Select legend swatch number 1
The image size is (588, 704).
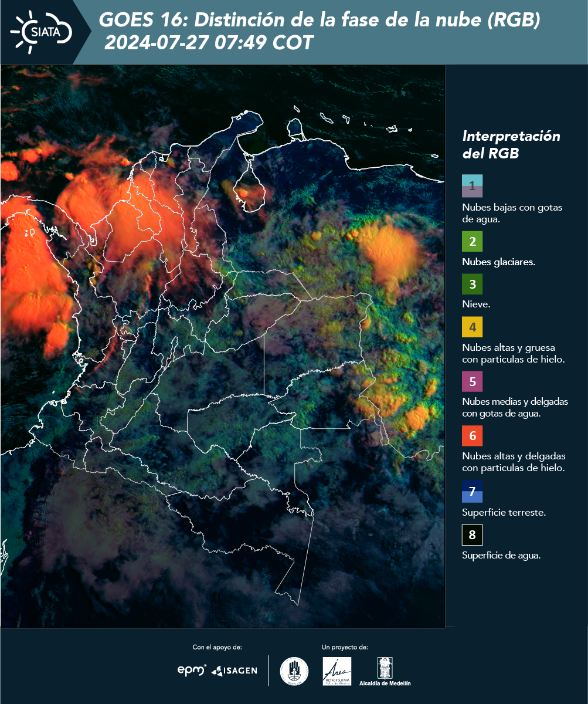(x=472, y=186)
